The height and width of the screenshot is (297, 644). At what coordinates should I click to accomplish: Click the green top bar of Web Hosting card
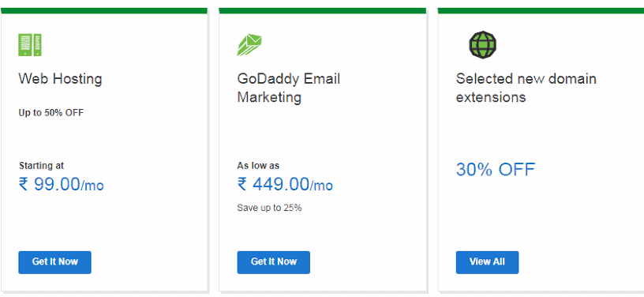(x=104, y=11)
